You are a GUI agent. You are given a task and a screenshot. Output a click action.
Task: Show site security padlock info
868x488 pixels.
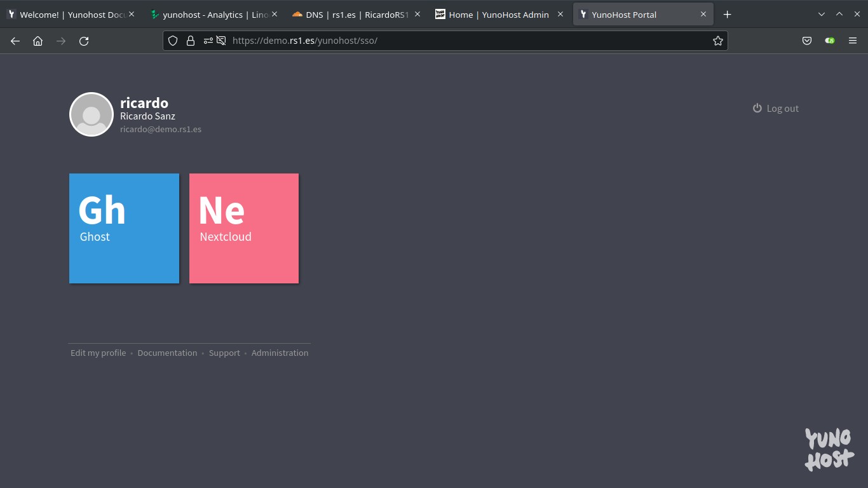coord(190,41)
